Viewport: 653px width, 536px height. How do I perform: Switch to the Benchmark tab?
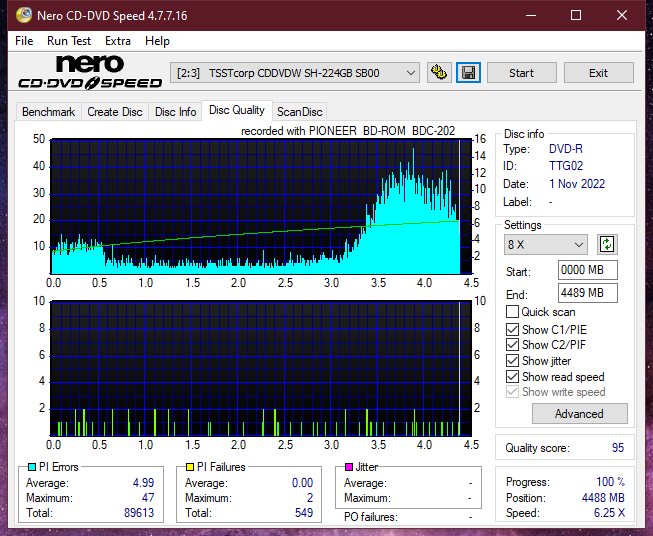click(x=49, y=112)
